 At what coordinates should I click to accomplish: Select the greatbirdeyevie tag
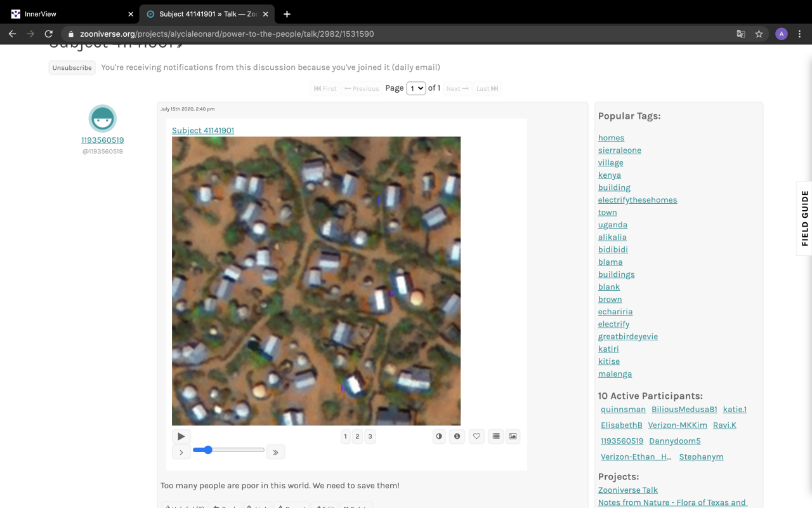pyautogui.click(x=628, y=337)
